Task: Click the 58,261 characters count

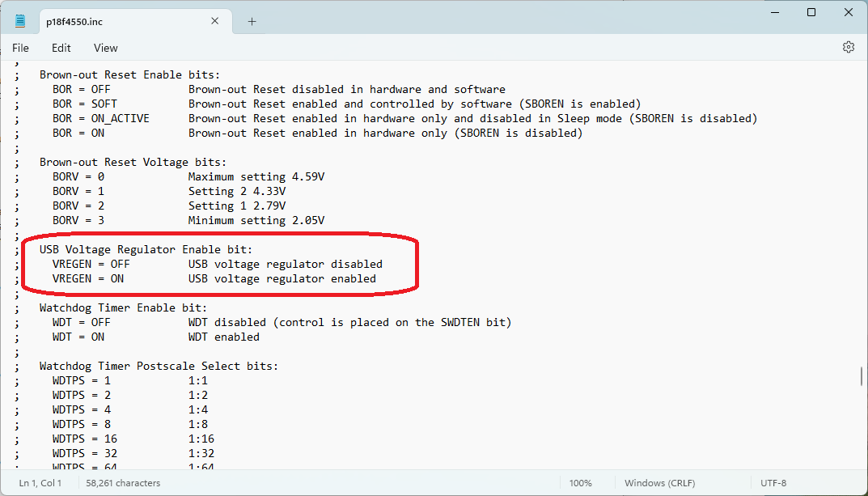Action: click(123, 483)
